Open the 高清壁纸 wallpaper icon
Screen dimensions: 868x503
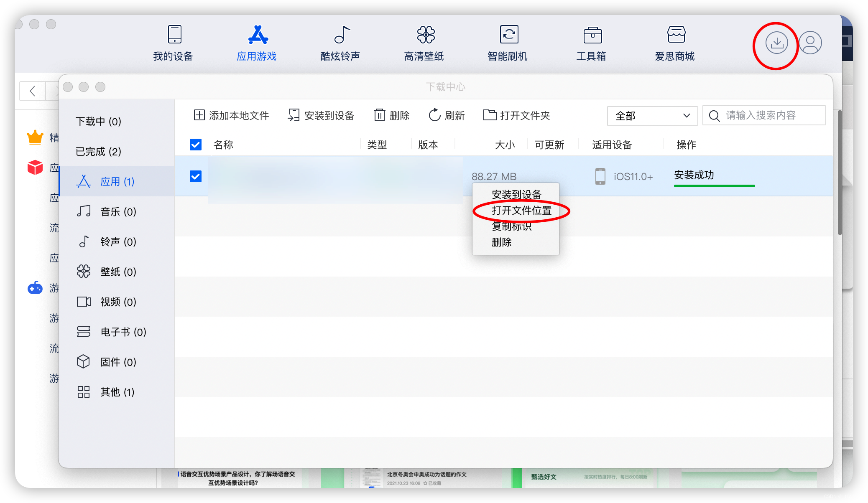click(x=426, y=35)
